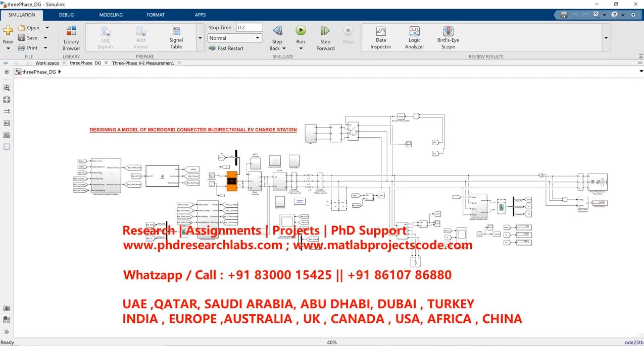Select the Area box tool
Viewport: 644px width, 346px height.
tap(7, 147)
